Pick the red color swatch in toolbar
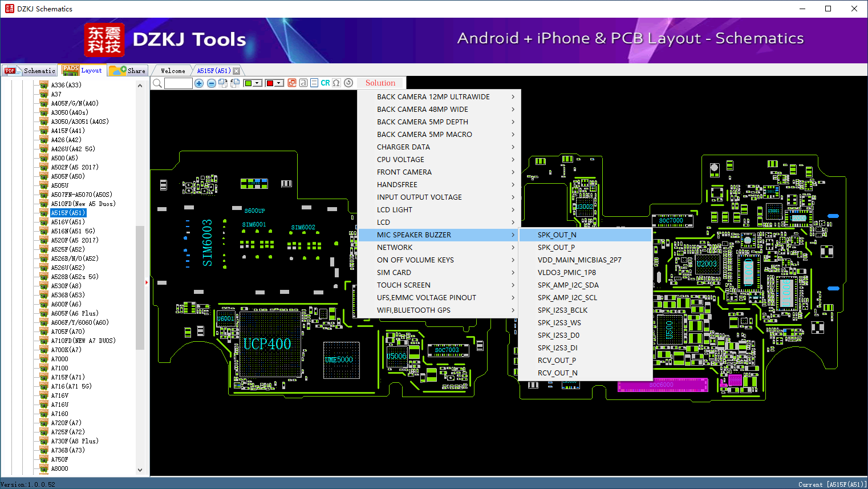 (270, 83)
